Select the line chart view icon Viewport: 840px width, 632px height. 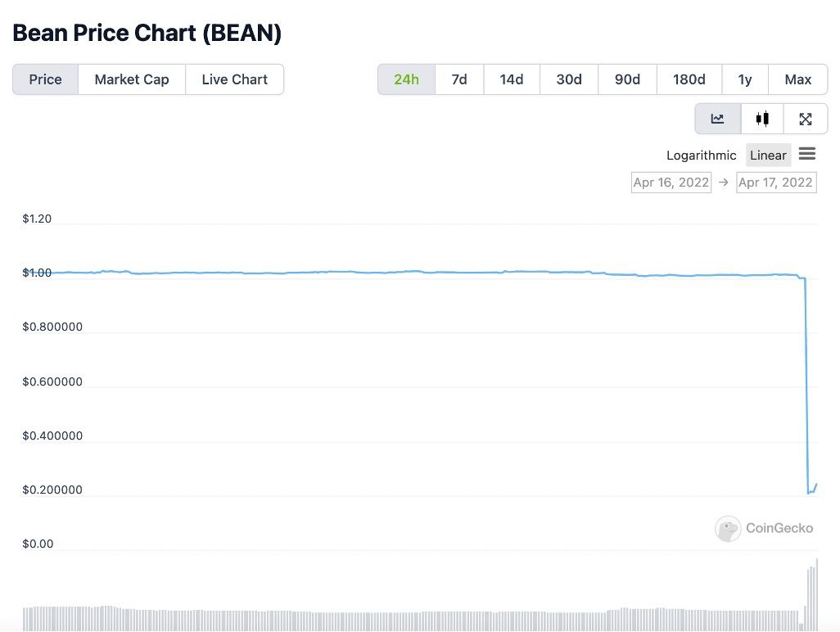718,119
